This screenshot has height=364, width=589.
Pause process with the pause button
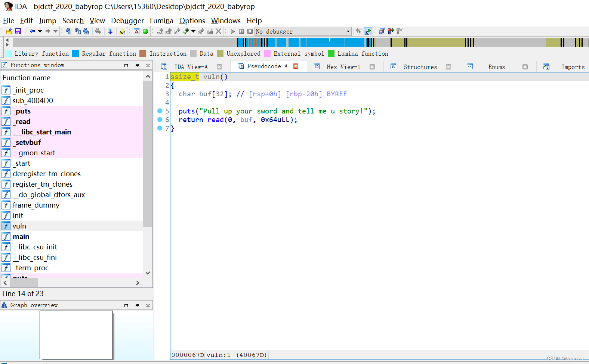point(241,31)
